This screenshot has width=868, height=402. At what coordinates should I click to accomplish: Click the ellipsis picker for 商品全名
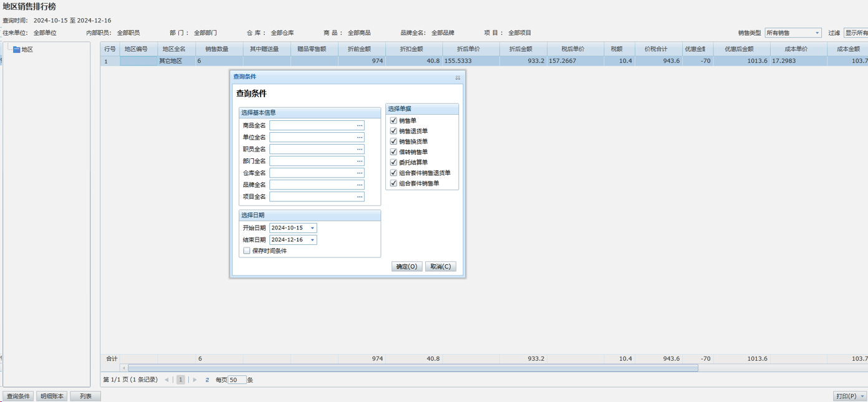pos(359,125)
